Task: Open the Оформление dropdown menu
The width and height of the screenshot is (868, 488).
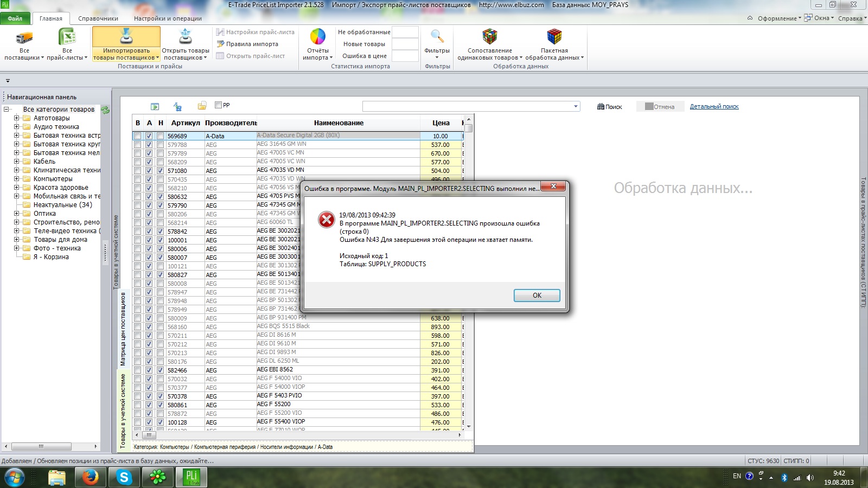Action: (779, 18)
